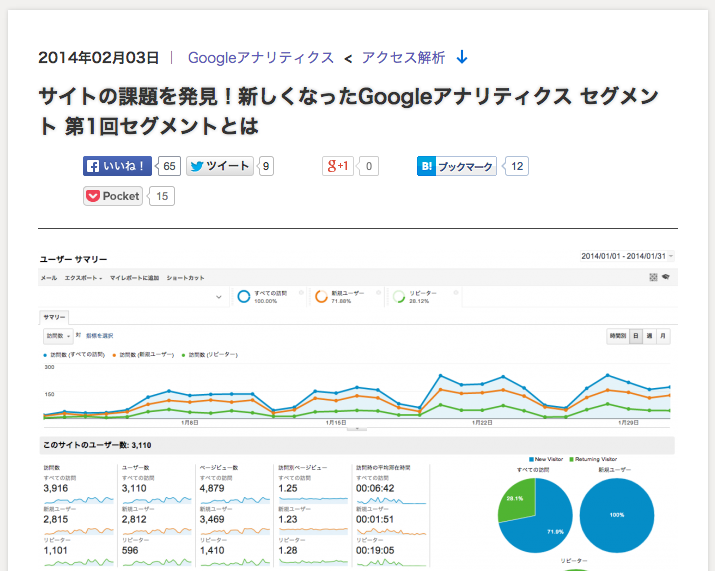
Task: Click the tweet count bubble 9
Action: click(x=265, y=166)
